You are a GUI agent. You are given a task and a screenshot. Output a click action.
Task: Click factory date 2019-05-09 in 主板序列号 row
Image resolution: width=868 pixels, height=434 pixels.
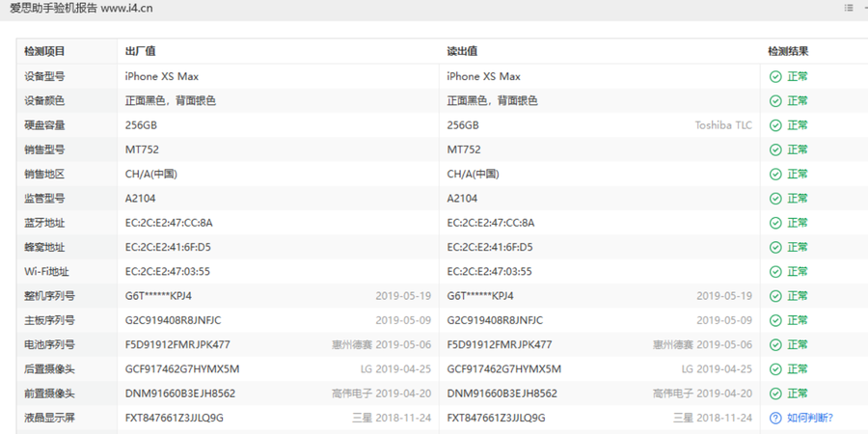click(403, 320)
